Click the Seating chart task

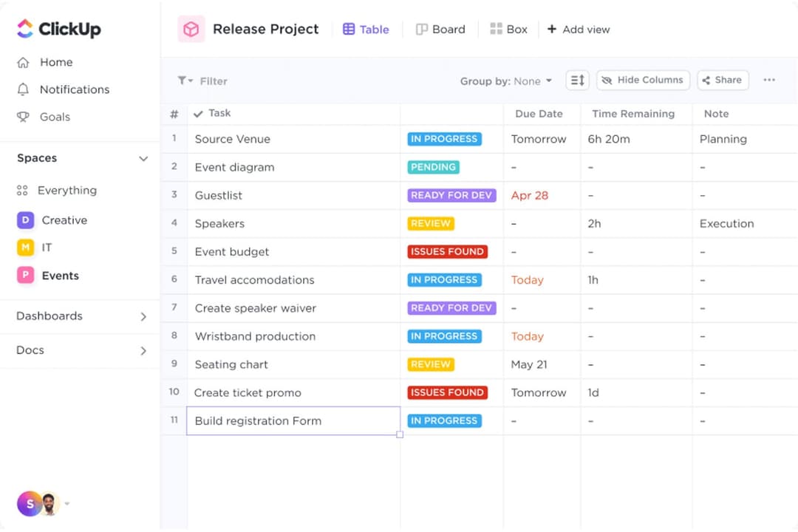(231, 364)
